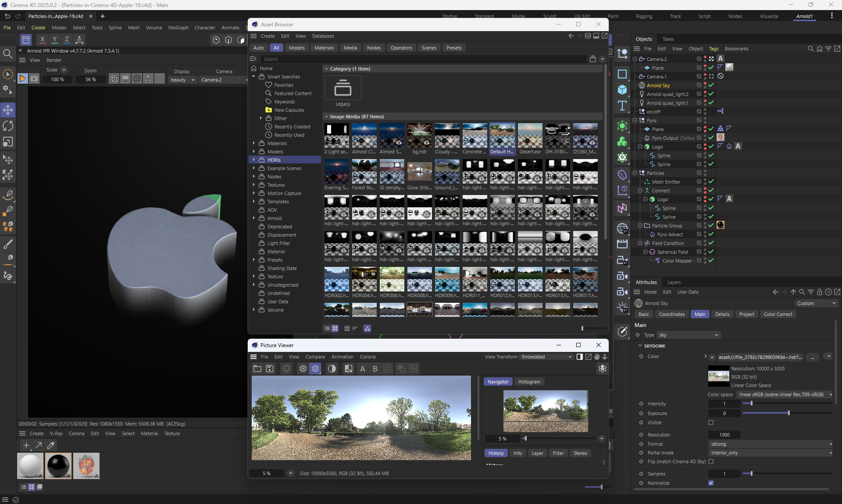The image size is (842, 504).
Task: Disable the Normalize checkbox
Action: 711,483
